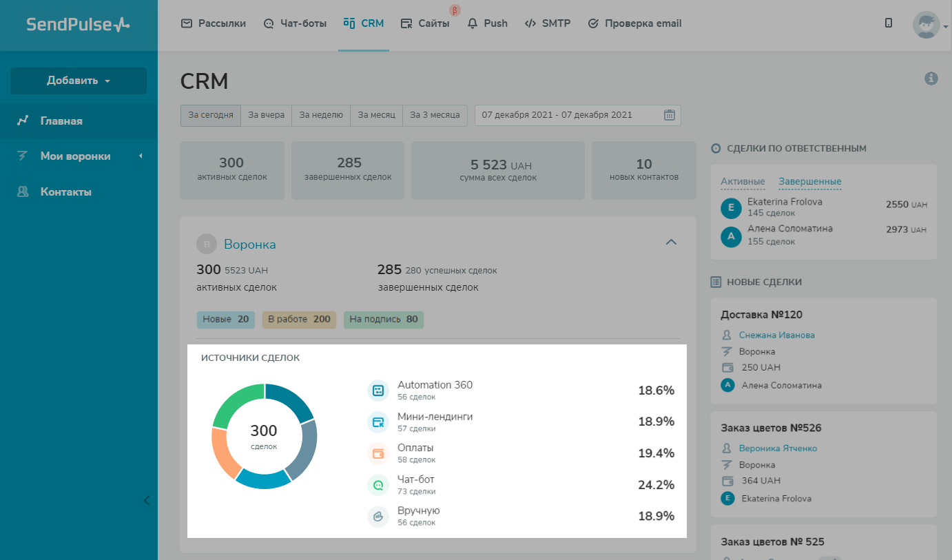Switch period filter to За неделю

[x=321, y=115]
